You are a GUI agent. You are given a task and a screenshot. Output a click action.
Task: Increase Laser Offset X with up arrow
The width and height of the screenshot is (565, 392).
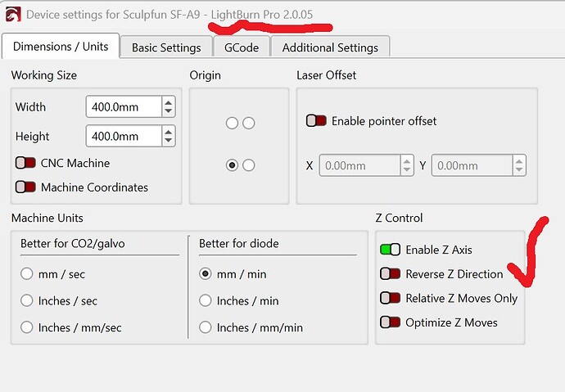coord(407,161)
